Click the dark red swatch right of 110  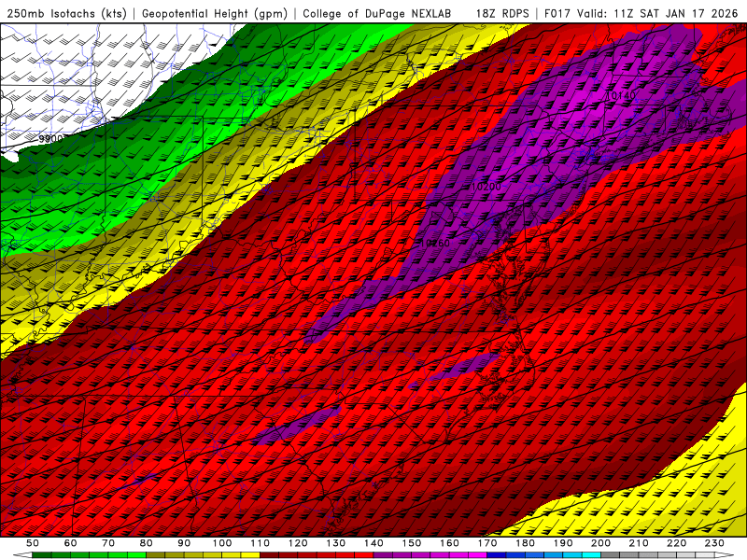tap(269, 555)
